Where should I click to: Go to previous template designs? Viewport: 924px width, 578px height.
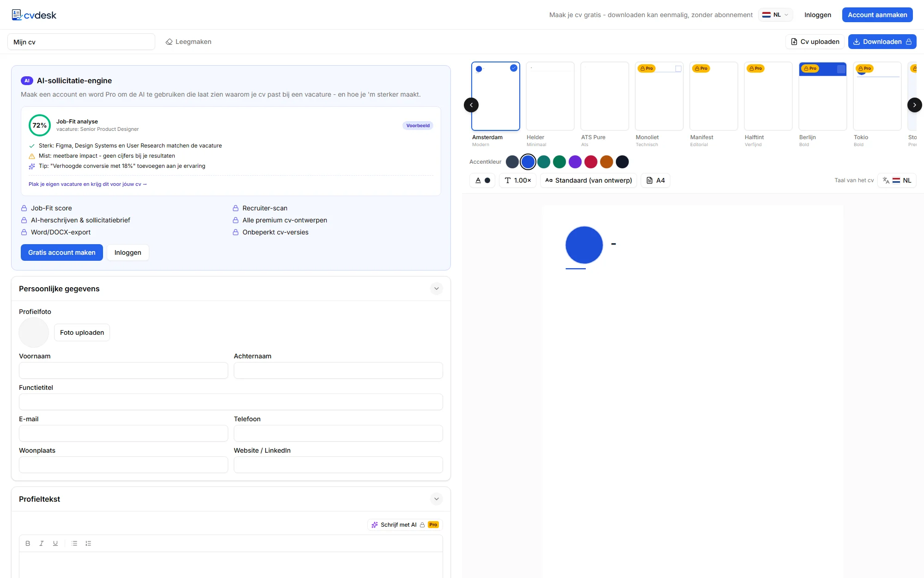pyautogui.click(x=471, y=105)
